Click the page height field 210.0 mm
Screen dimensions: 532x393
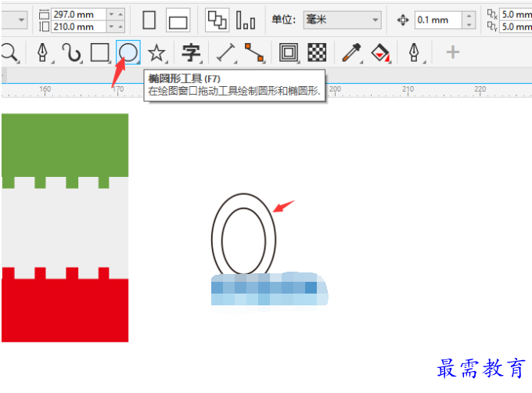coord(78,27)
